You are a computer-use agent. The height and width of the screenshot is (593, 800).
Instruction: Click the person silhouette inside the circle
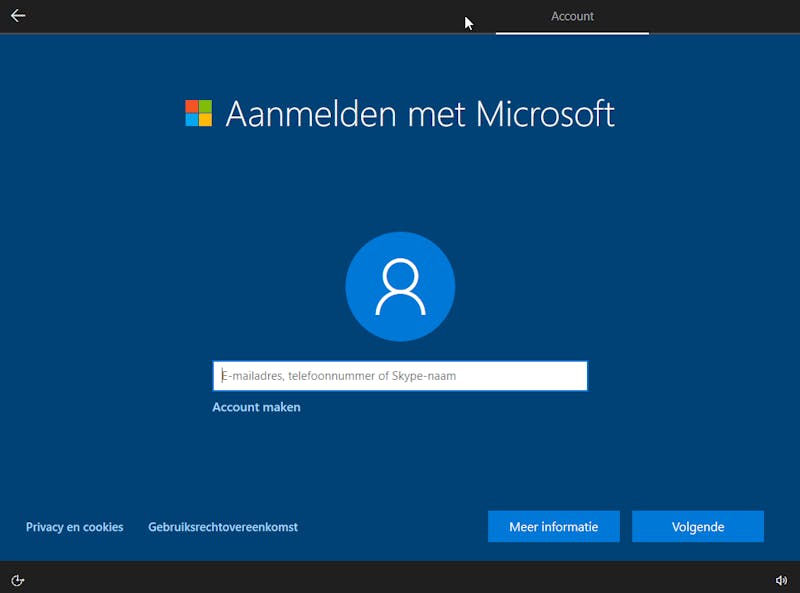tap(400, 288)
